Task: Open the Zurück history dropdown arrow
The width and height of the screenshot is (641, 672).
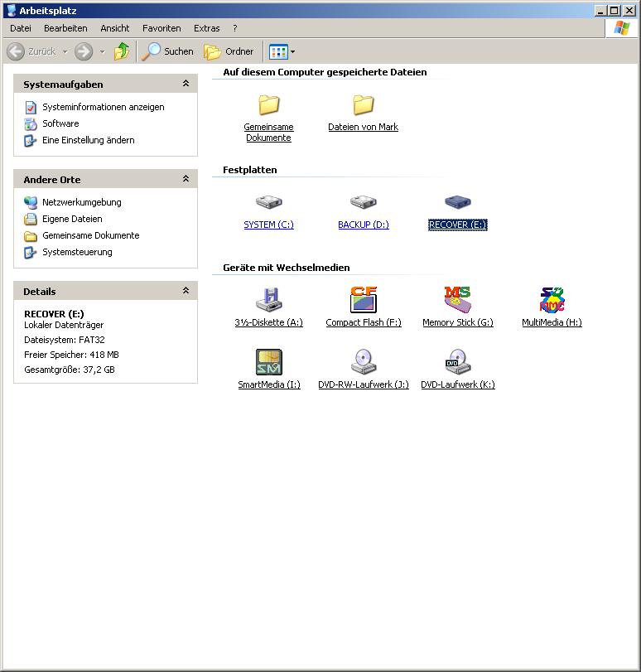Action: [65, 52]
